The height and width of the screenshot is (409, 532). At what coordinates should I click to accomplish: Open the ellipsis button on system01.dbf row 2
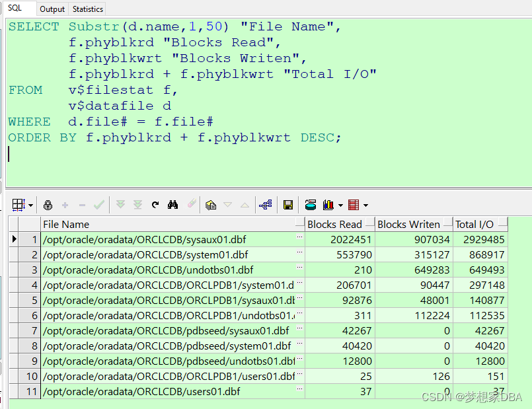[x=299, y=252]
